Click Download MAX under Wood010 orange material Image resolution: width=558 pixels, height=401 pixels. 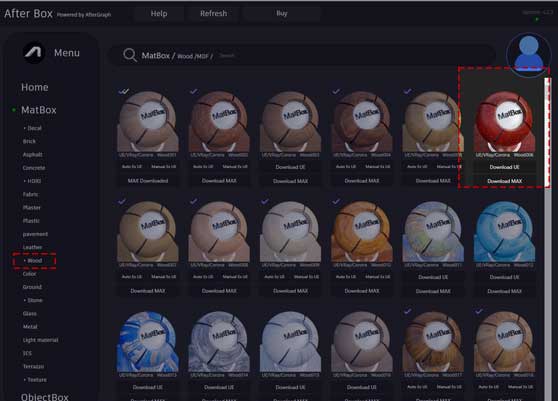point(362,291)
